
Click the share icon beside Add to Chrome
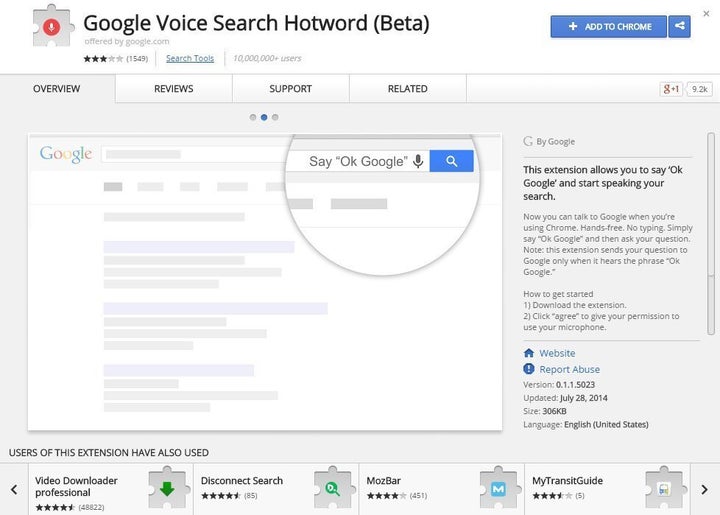(680, 26)
